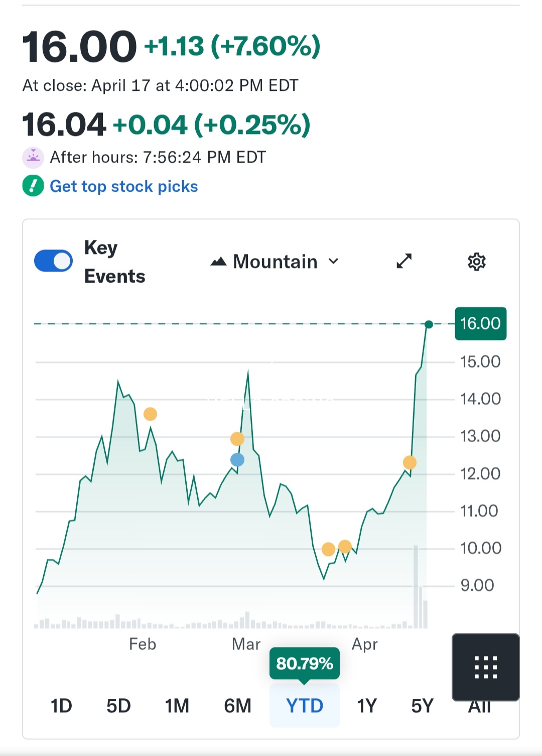Select the 6M time range

pos(237,706)
